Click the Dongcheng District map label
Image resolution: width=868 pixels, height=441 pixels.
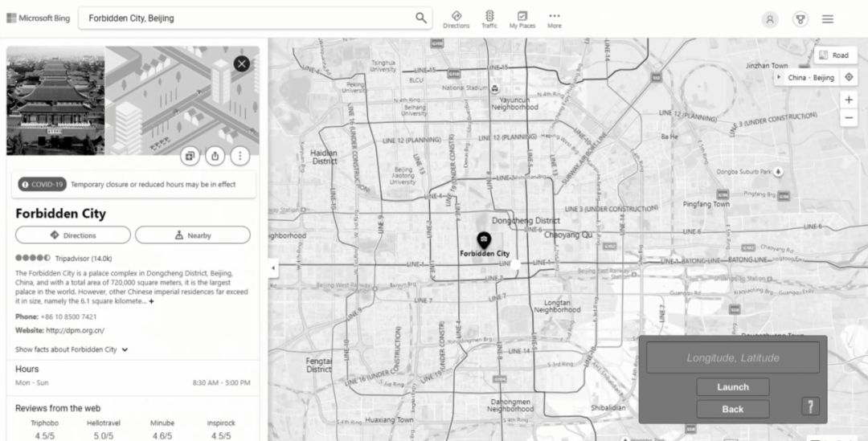pyautogui.click(x=526, y=220)
